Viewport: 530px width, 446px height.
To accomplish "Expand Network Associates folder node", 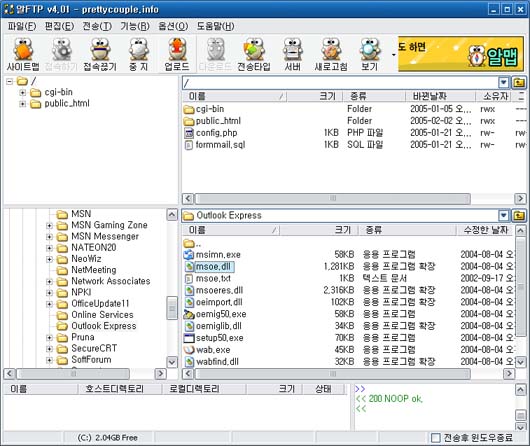I will click(x=49, y=281).
